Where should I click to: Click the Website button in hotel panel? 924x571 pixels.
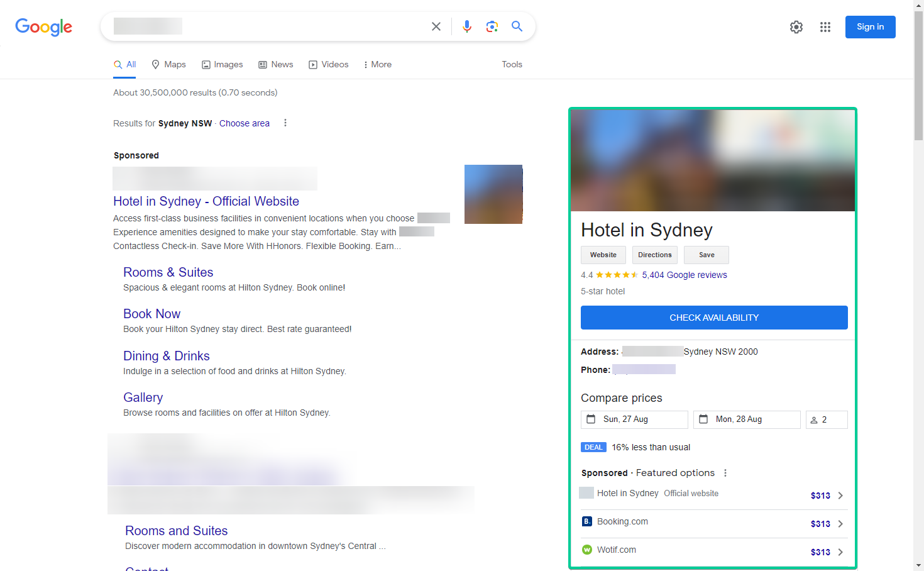click(x=603, y=255)
